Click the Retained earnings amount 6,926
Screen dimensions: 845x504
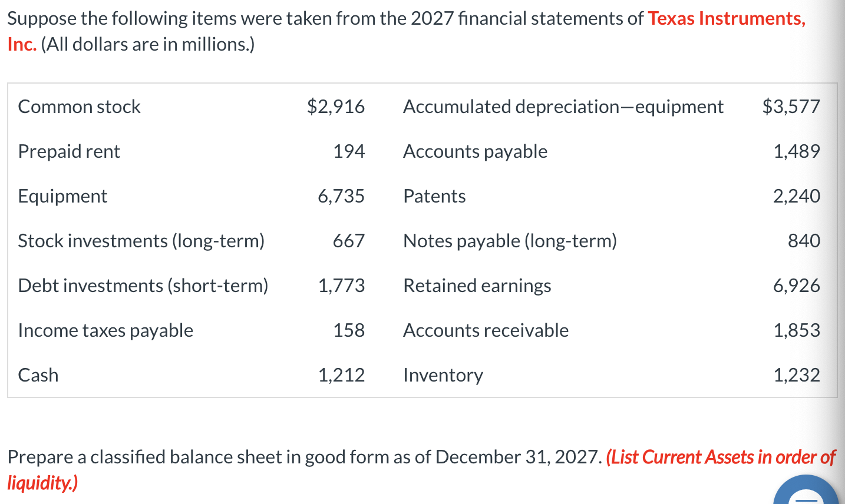point(796,286)
